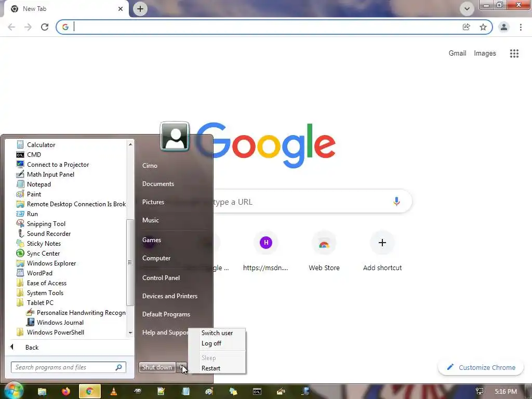Open a new tab with the plus button

point(140,8)
